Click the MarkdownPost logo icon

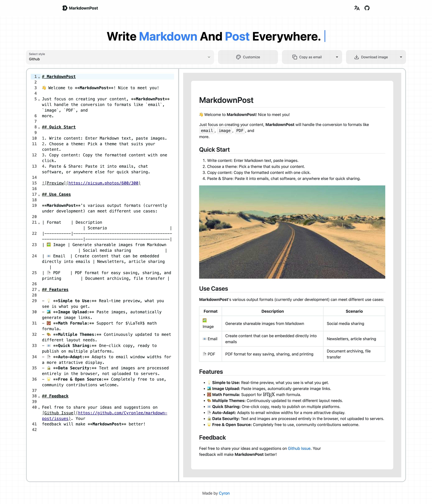65,8
